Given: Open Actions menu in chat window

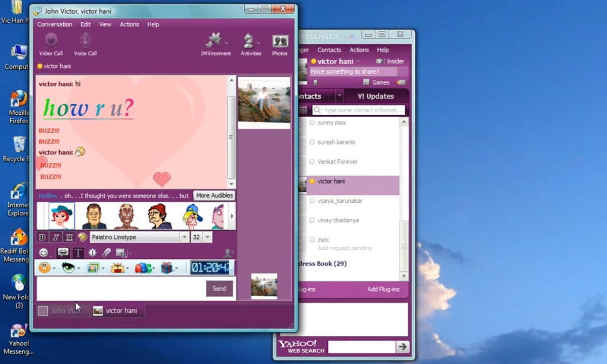Looking at the screenshot, I should click(129, 24).
